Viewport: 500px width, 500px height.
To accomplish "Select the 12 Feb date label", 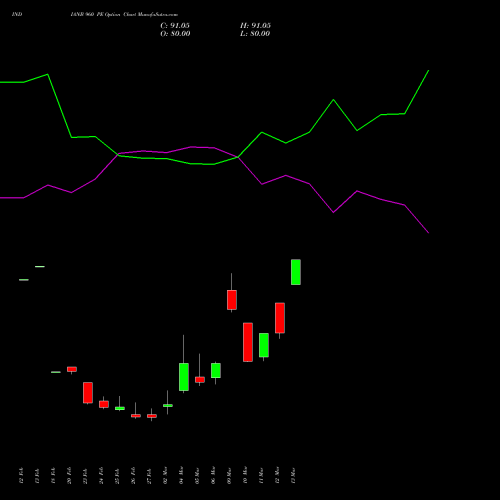I will [x=21, y=476].
